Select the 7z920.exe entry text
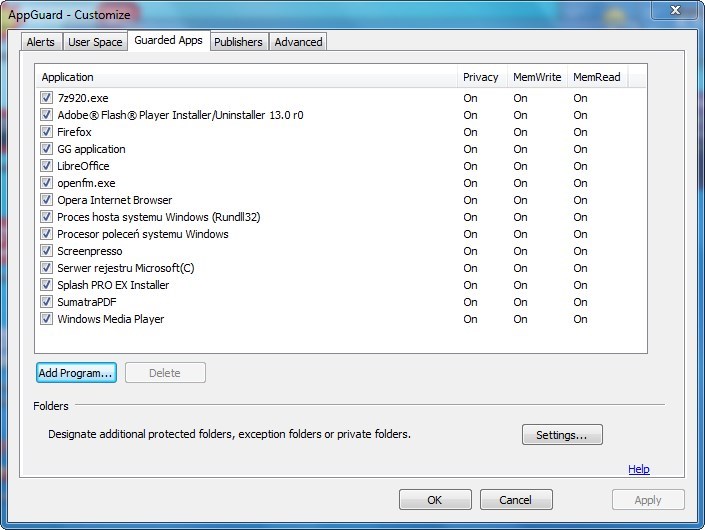 point(83,98)
